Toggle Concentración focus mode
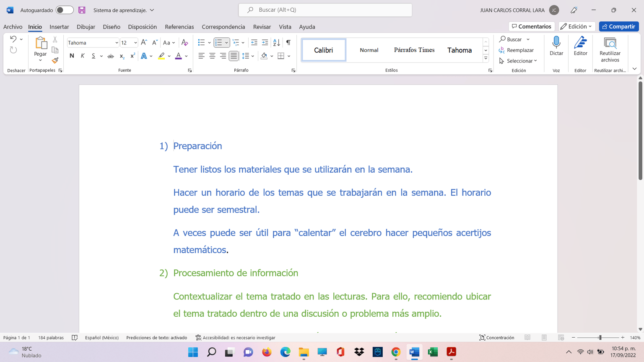644x362 pixels. tap(497, 338)
